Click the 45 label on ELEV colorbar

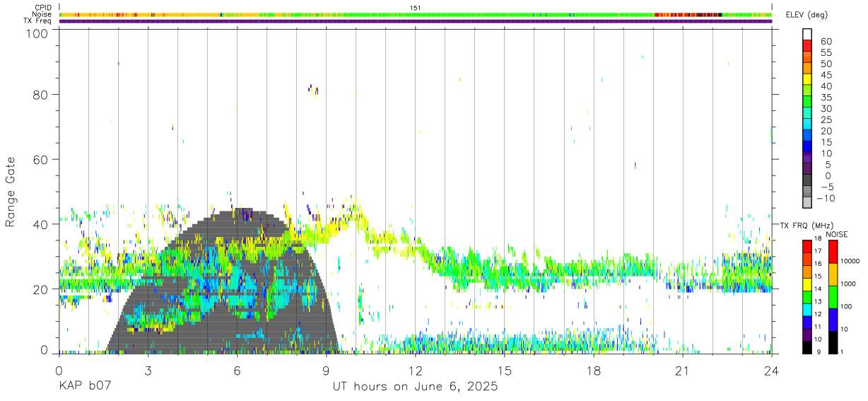pyautogui.click(x=826, y=75)
